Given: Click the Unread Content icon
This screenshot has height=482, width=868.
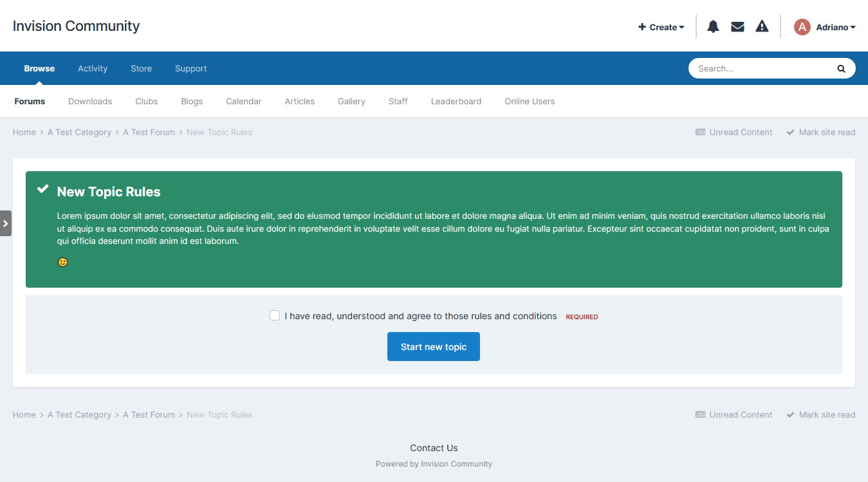Looking at the screenshot, I should click(x=700, y=132).
